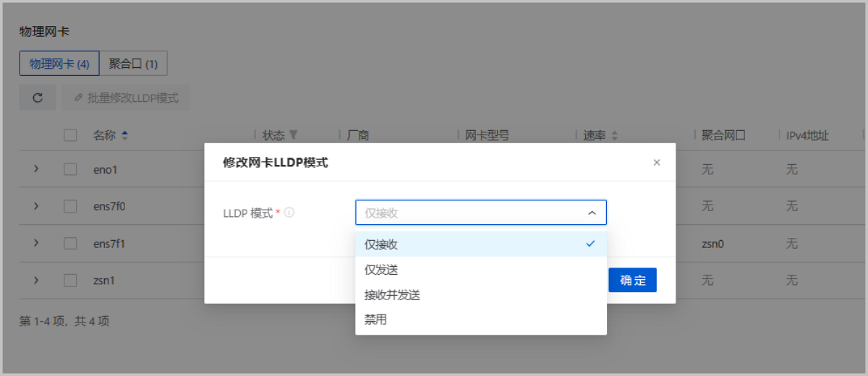The height and width of the screenshot is (376, 868).
Task: Click the 确定 confirm button
Action: (632, 280)
